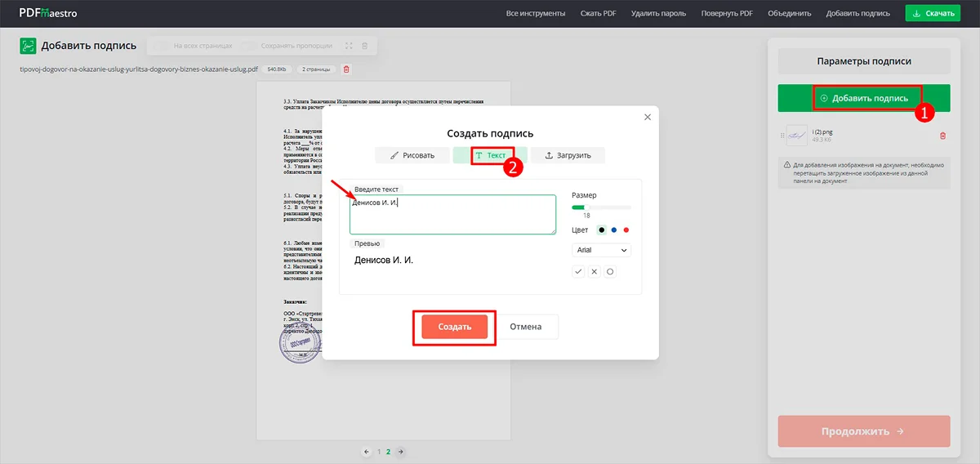Insert the cross symbol icon
The height and width of the screenshot is (464, 980).
(x=594, y=271)
